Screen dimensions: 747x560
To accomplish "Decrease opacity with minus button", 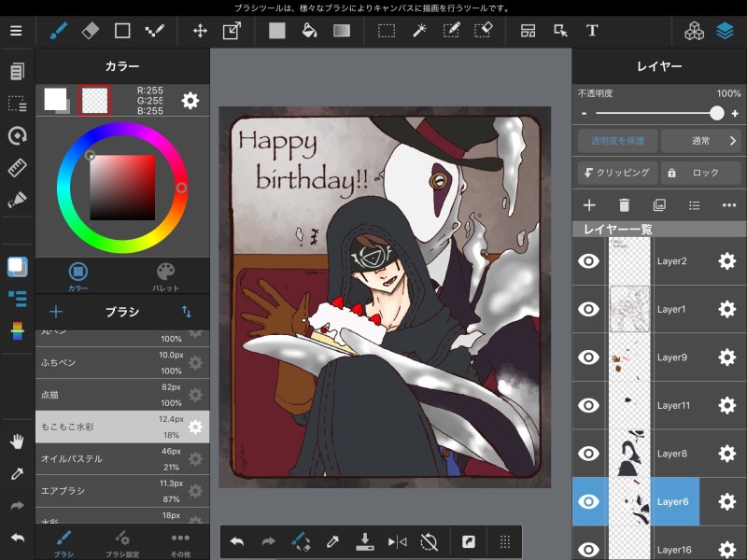I will tap(584, 113).
